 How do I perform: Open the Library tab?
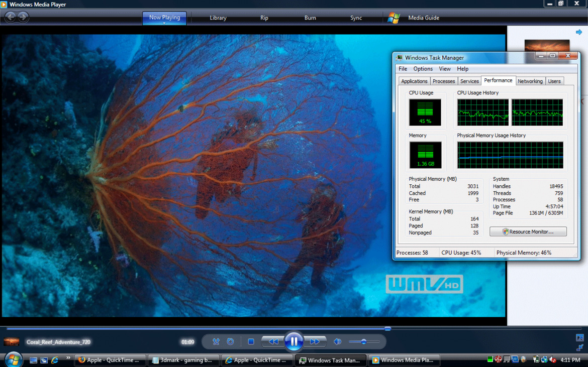tap(218, 18)
